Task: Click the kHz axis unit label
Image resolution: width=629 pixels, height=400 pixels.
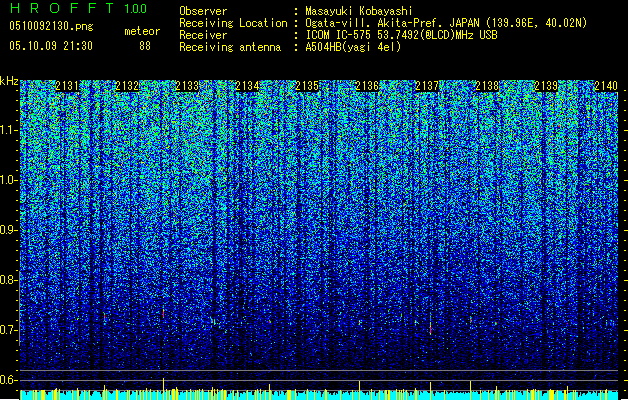Action: tap(9, 81)
